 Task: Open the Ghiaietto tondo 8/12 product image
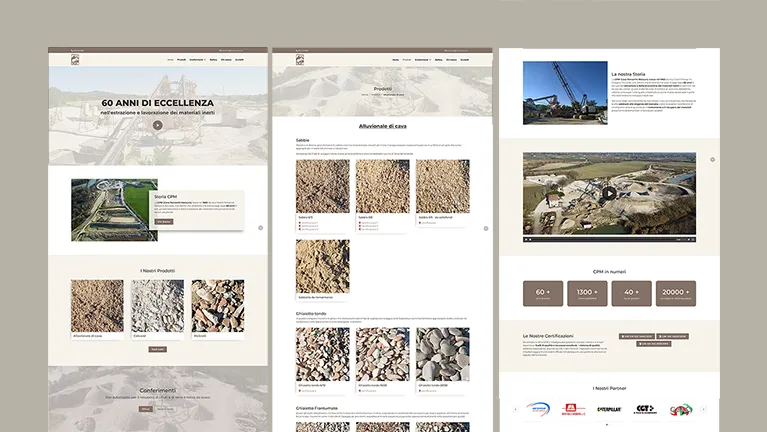point(322,353)
